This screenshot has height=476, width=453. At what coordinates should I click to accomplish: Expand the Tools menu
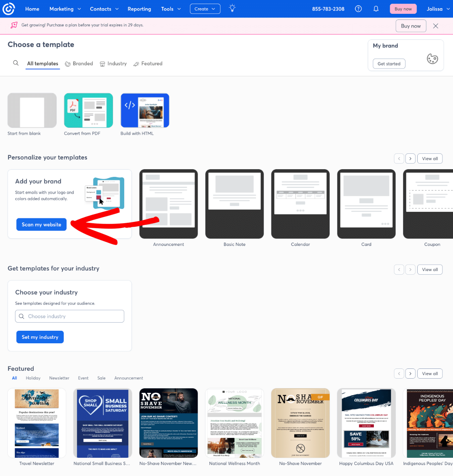point(170,9)
